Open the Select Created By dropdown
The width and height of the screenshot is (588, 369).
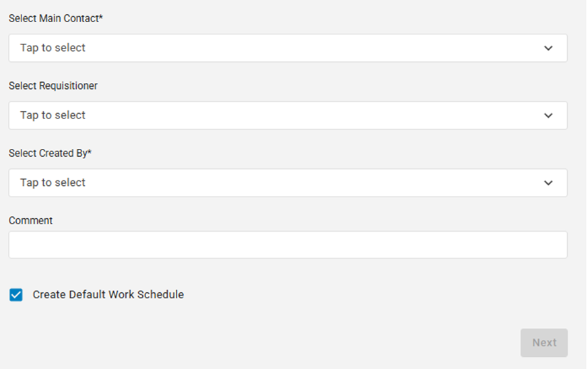click(288, 183)
